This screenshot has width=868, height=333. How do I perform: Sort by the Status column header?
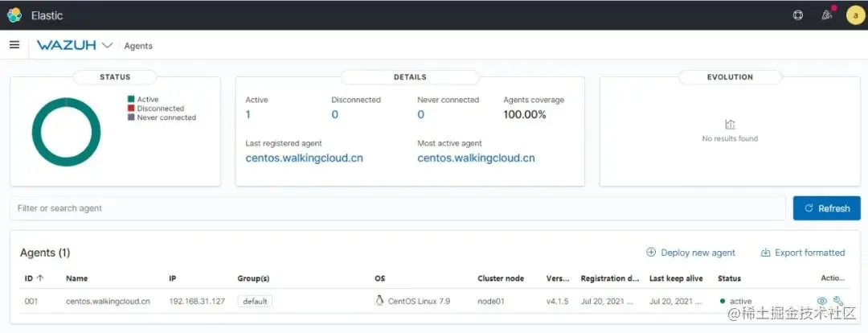click(x=729, y=278)
